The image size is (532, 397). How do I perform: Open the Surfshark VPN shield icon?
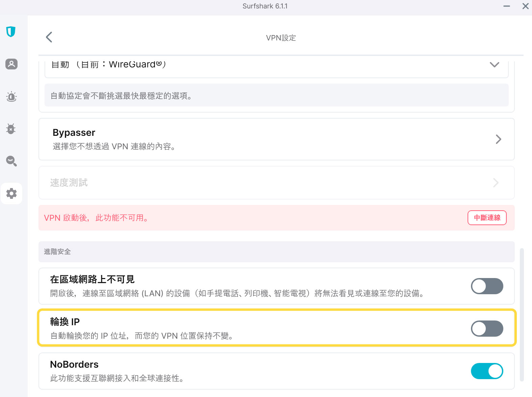[11, 32]
